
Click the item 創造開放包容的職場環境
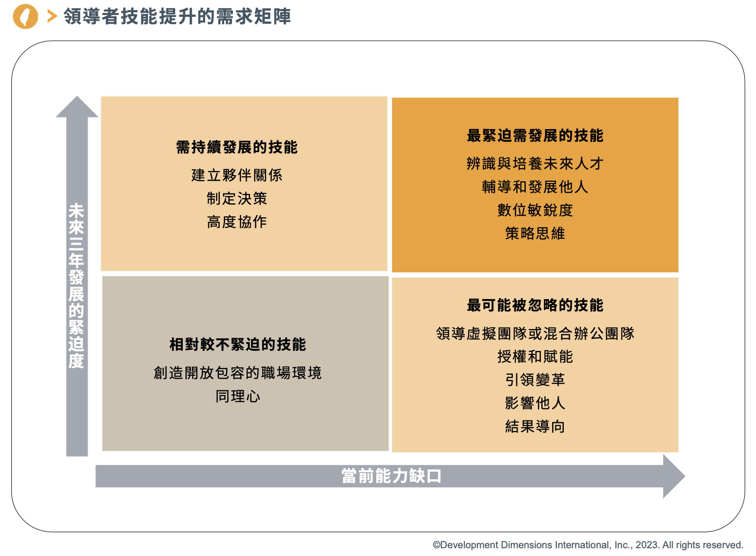point(238,373)
